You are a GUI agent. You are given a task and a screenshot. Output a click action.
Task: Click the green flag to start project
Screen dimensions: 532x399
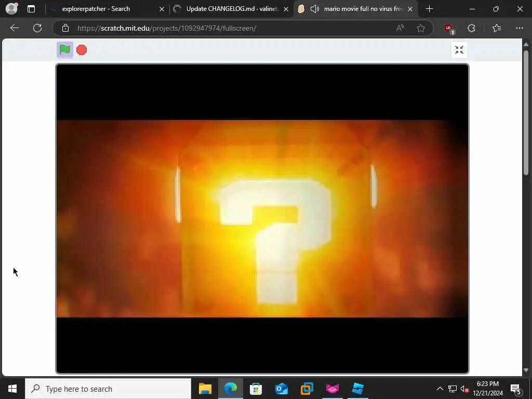(x=65, y=50)
